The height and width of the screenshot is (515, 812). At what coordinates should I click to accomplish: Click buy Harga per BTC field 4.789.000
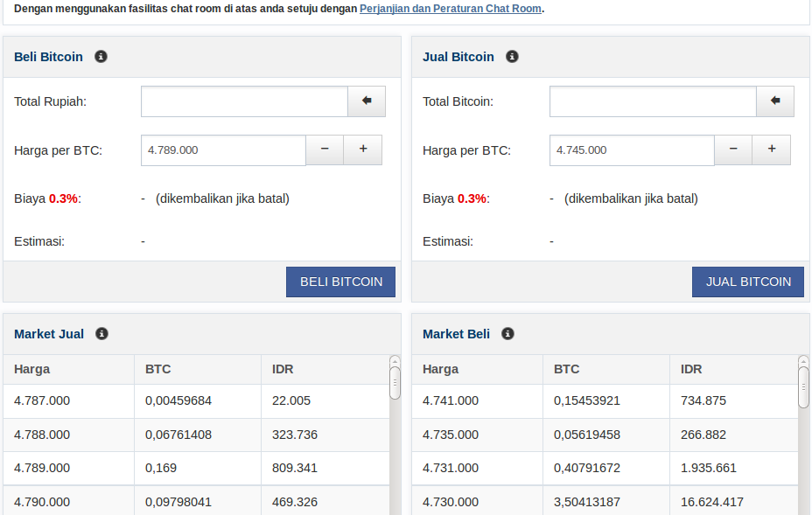click(223, 150)
